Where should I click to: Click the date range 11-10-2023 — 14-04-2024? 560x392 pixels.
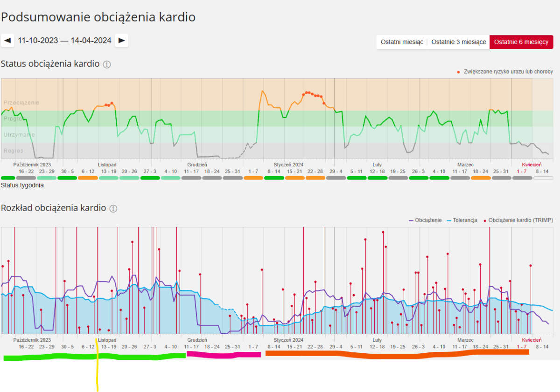click(x=64, y=41)
